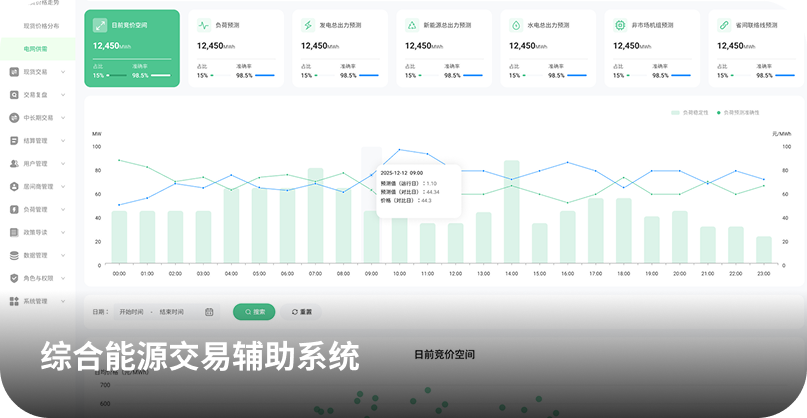This screenshot has width=807, height=418.
Task: Toggle the 负荷稳定性 legend item
Action: pos(690,112)
